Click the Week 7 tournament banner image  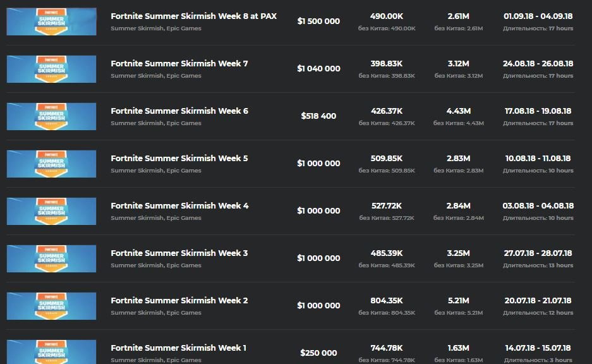51,69
